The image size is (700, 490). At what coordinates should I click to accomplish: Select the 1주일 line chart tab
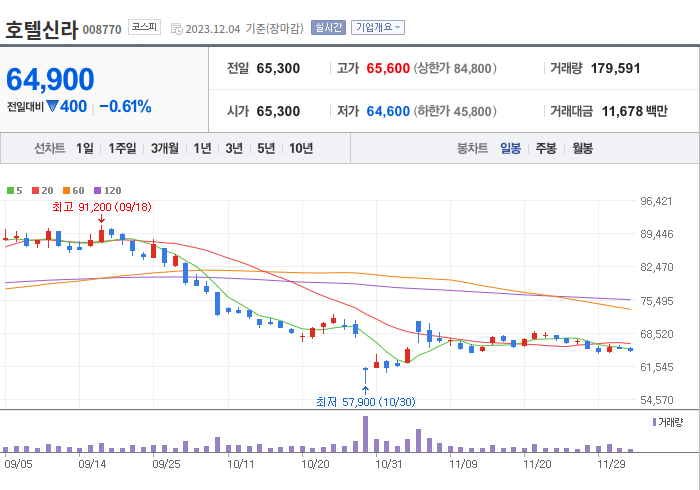(x=122, y=148)
